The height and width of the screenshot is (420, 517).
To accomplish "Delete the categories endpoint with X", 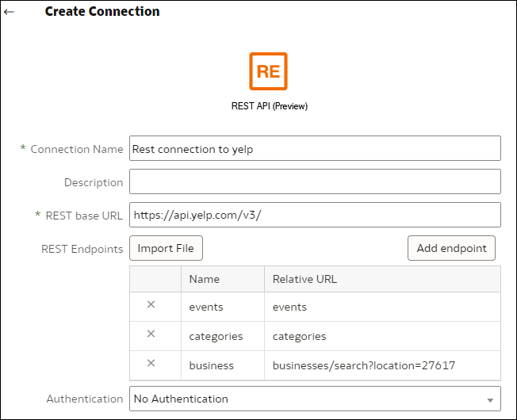I will tap(151, 334).
